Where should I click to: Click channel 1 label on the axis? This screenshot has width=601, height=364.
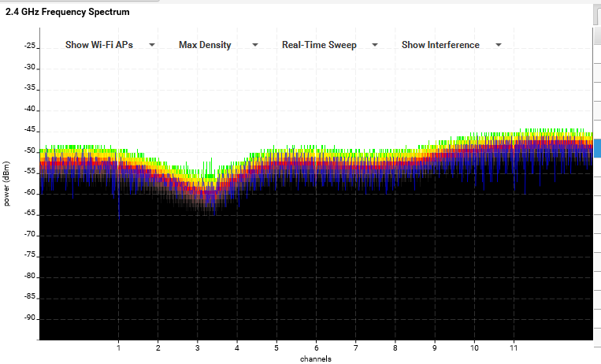118,348
